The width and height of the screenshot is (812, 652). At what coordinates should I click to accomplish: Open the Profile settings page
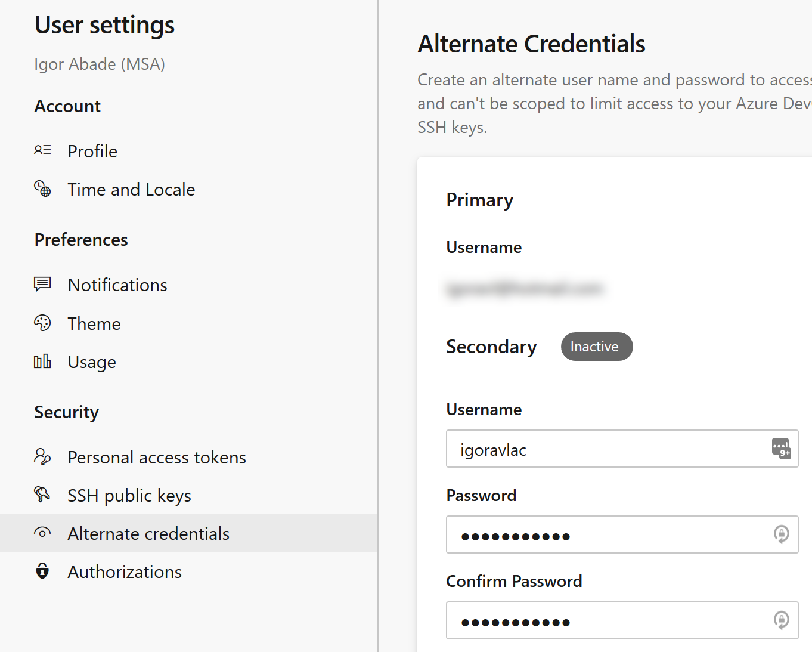92,151
